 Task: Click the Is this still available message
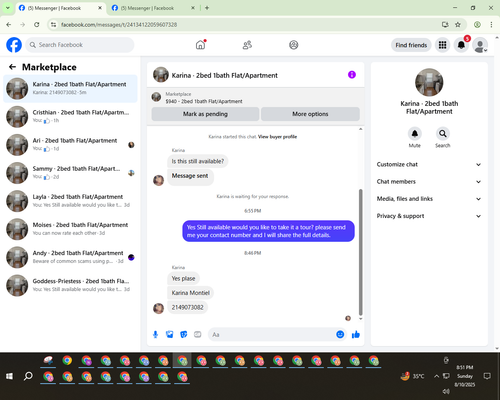tap(198, 161)
